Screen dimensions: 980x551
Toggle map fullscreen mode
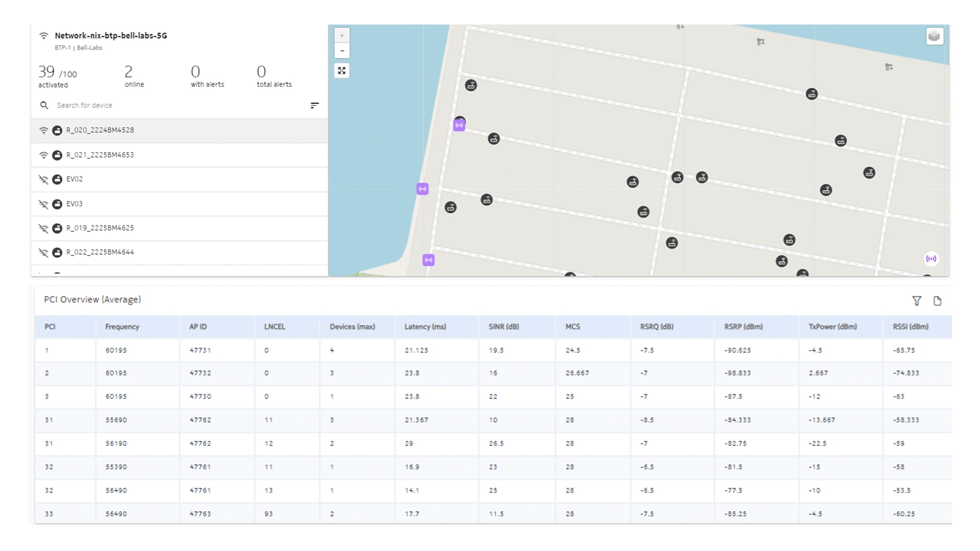click(x=342, y=70)
